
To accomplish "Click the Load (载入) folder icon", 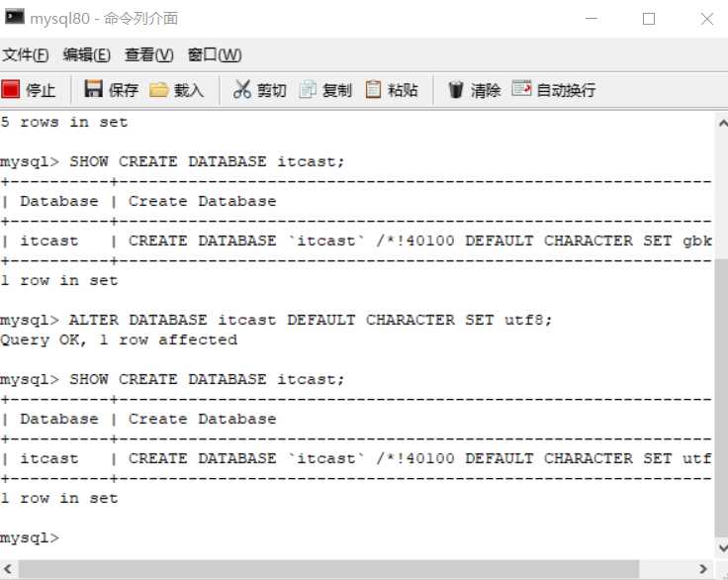I will (x=159, y=89).
